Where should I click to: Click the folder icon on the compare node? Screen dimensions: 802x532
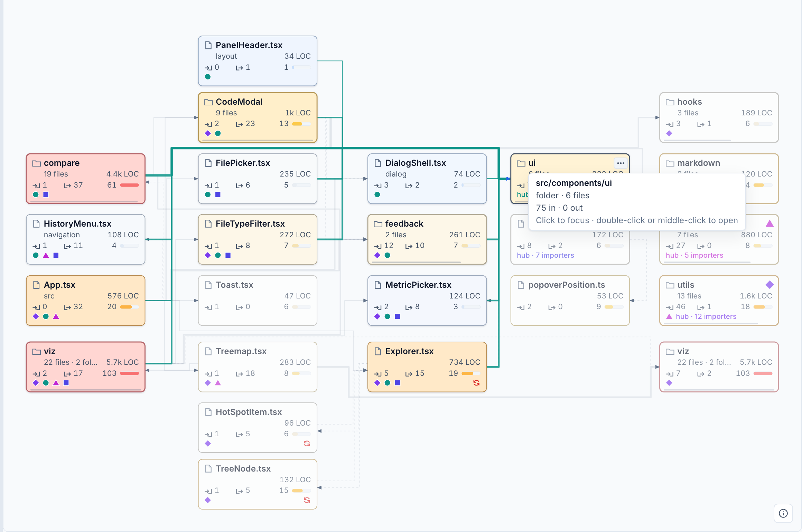pos(36,163)
